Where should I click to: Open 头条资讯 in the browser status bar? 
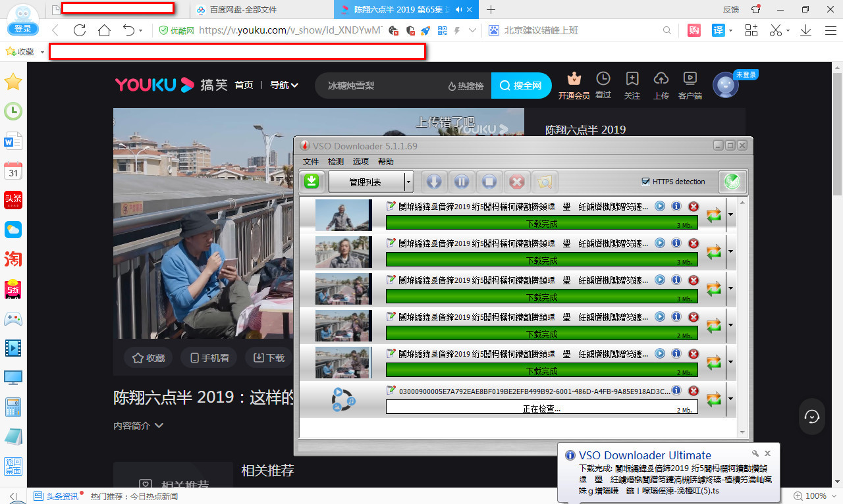click(57, 496)
